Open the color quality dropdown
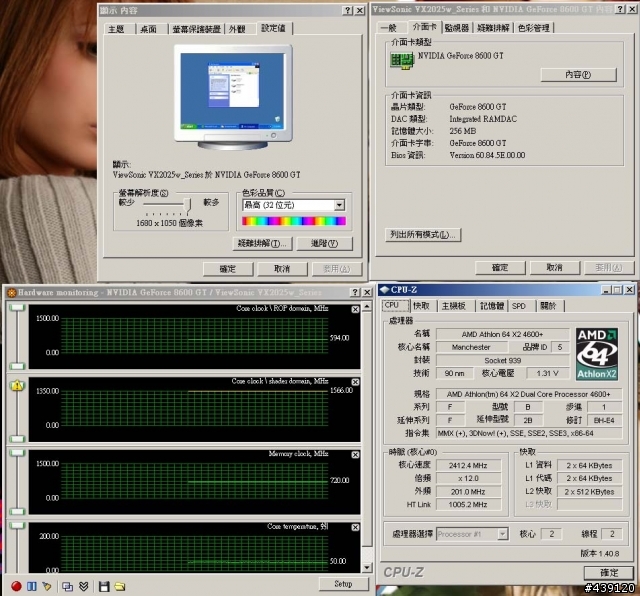640x596 pixels. (339, 205)
